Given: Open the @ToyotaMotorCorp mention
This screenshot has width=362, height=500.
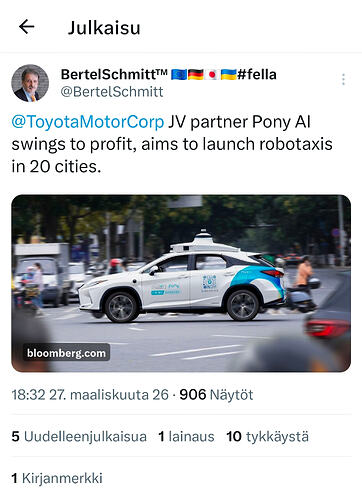Looking at the screenshot, I should click(88, 122).
